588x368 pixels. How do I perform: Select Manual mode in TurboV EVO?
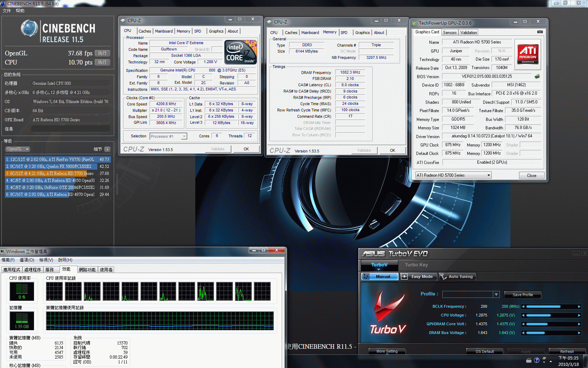[x=380, y=277]
